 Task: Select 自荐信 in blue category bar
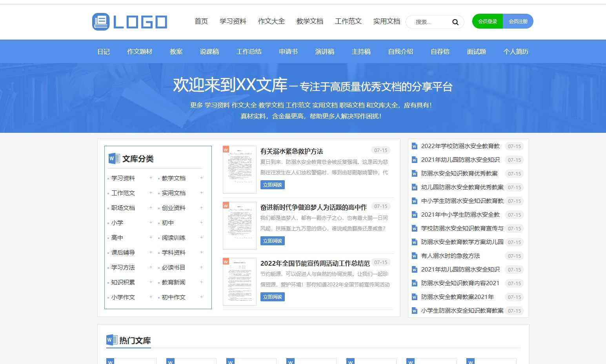coord(440,51)
